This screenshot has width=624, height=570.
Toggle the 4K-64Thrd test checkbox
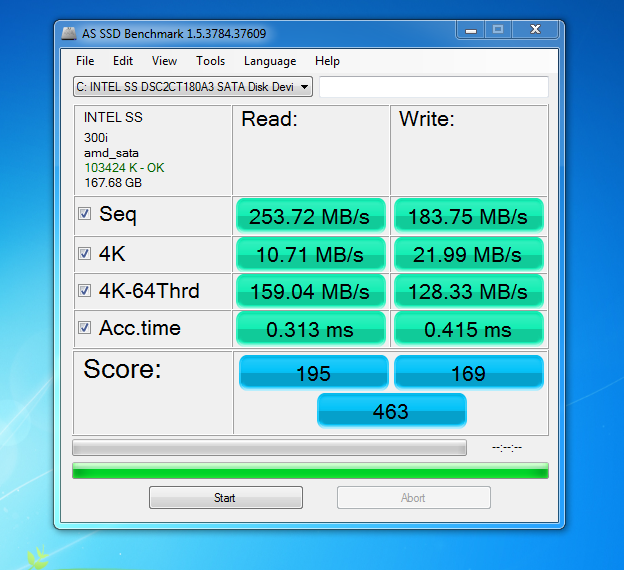84,290
